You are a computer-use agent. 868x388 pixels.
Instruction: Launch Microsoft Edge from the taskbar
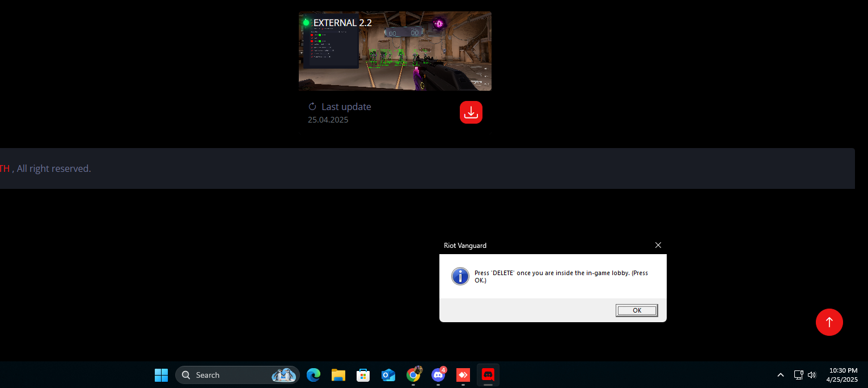pyautogui.click(x=313, y=375)
